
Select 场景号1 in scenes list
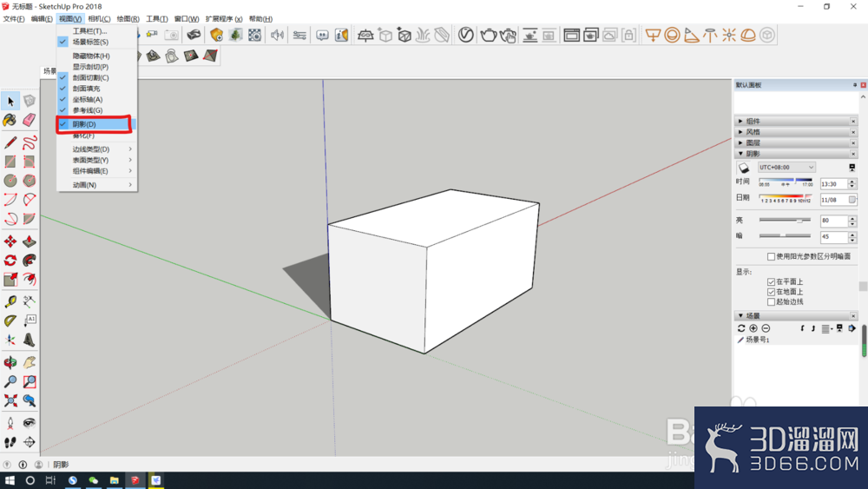757,340
